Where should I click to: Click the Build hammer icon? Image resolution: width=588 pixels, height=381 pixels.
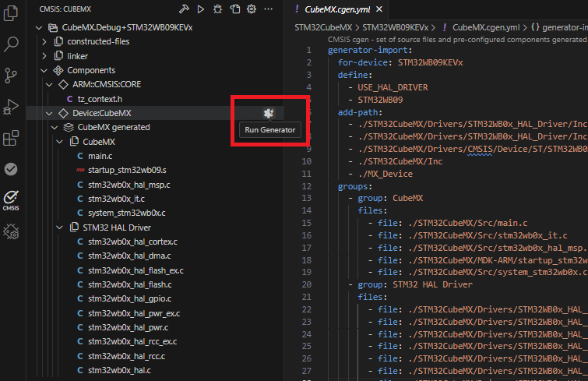183,9
